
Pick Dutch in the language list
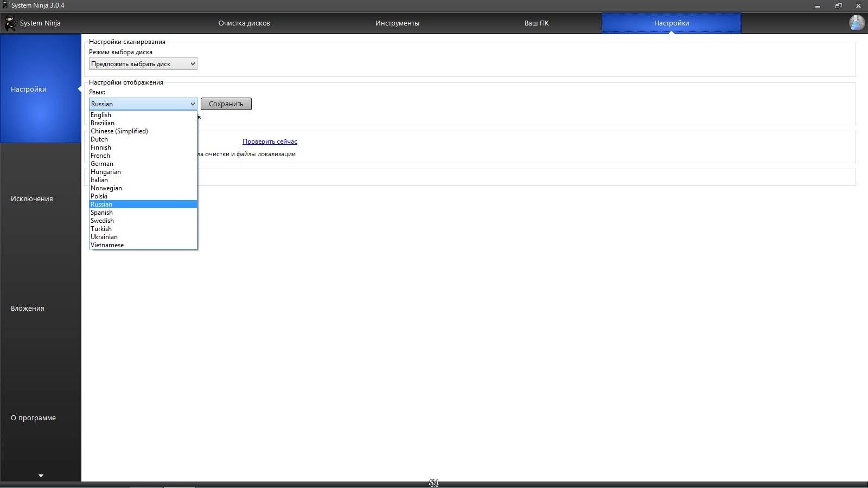[143, 139]
